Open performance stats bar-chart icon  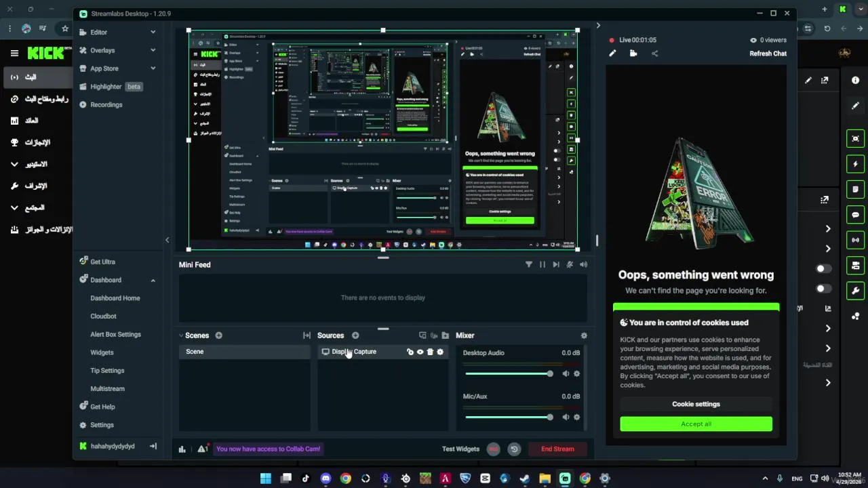[x=182, y=449]
